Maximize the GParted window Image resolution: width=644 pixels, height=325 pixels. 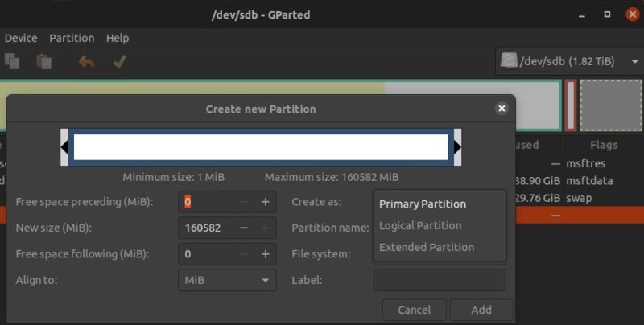607,14
